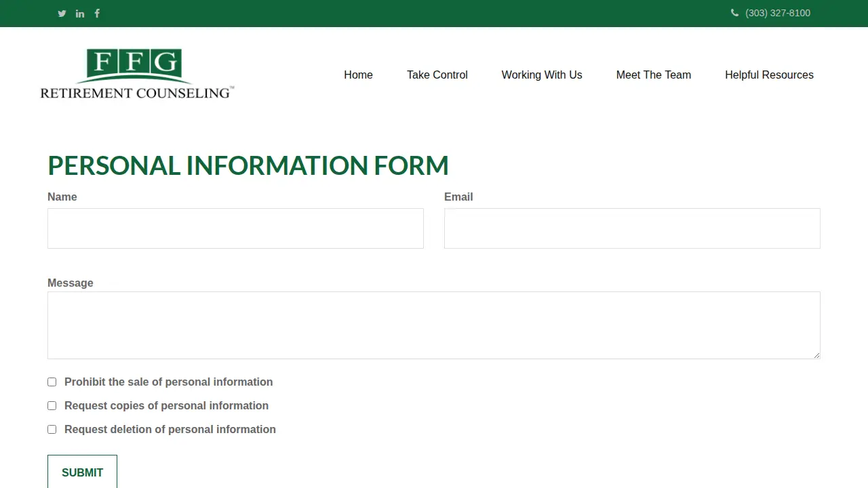Click the Email field label

(x=458, y=197)
